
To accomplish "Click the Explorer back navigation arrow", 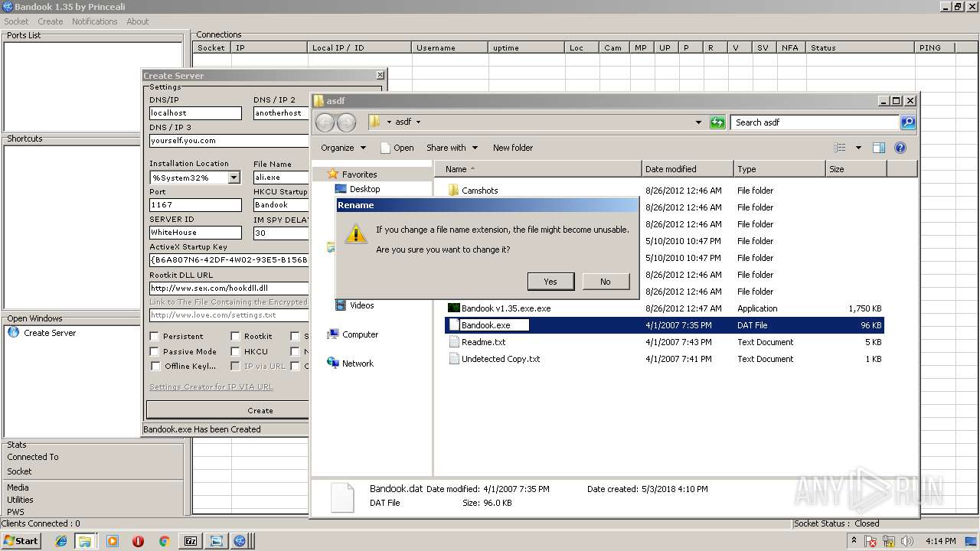I will click(325, 122).
